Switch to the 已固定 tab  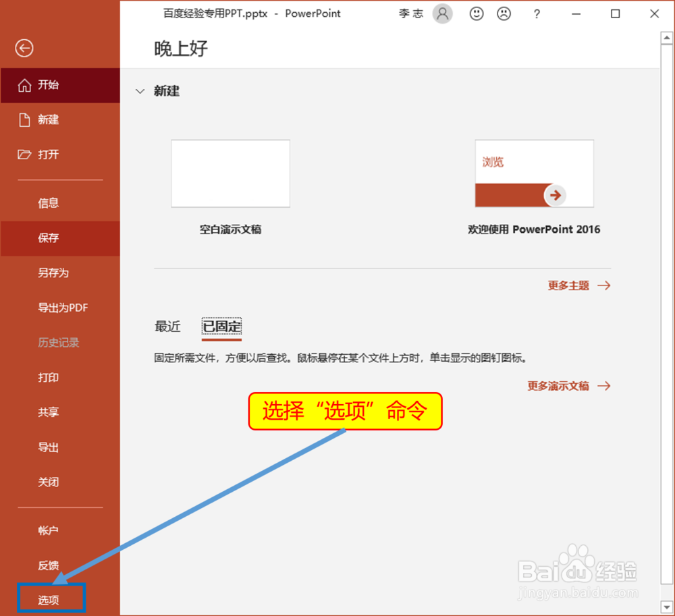pyautogui.click(x=221, y=327)
